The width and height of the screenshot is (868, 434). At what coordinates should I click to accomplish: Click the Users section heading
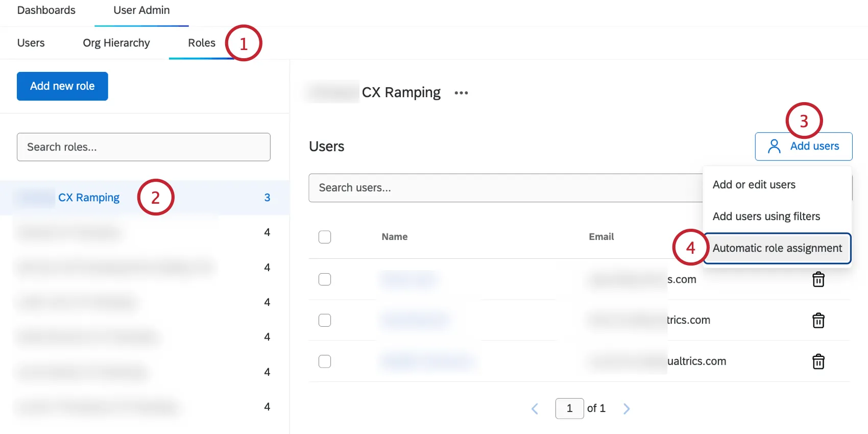(327, 147)
